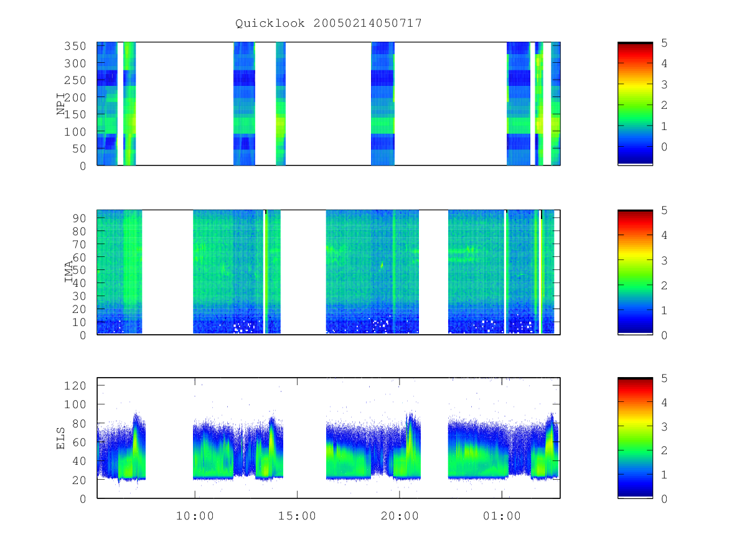Select the 15:00 time axis tick label
Screen dimensions: 747x560
tap(297, 516)
